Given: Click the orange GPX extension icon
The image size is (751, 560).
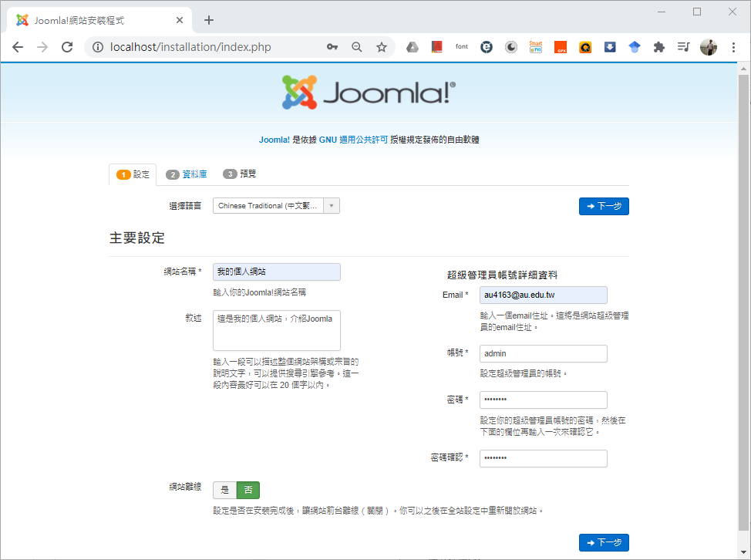Looking at the screenshot, I should tap(561, 47).
